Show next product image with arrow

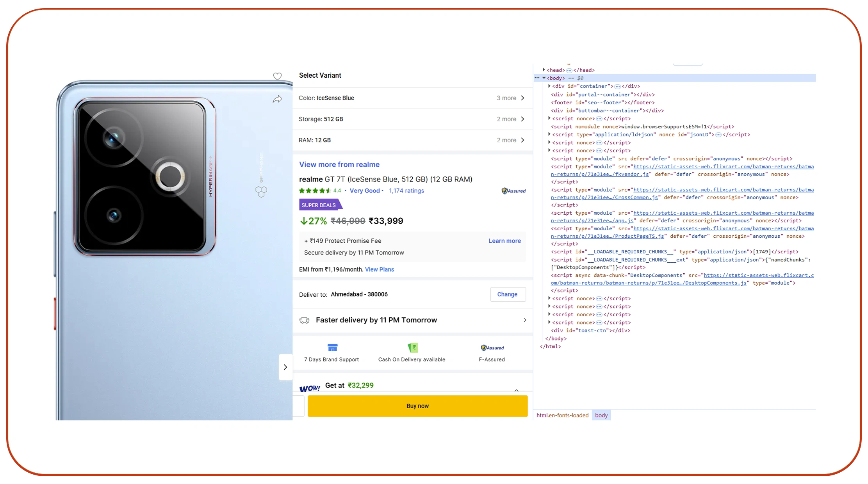coord(285,367)
